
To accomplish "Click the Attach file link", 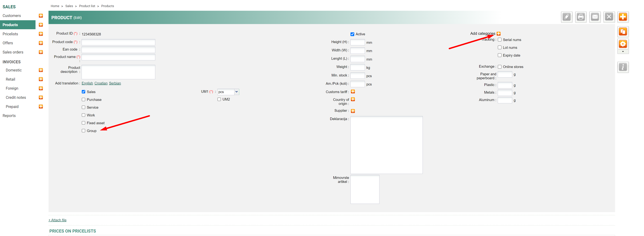I will click(x=58, y=220).
